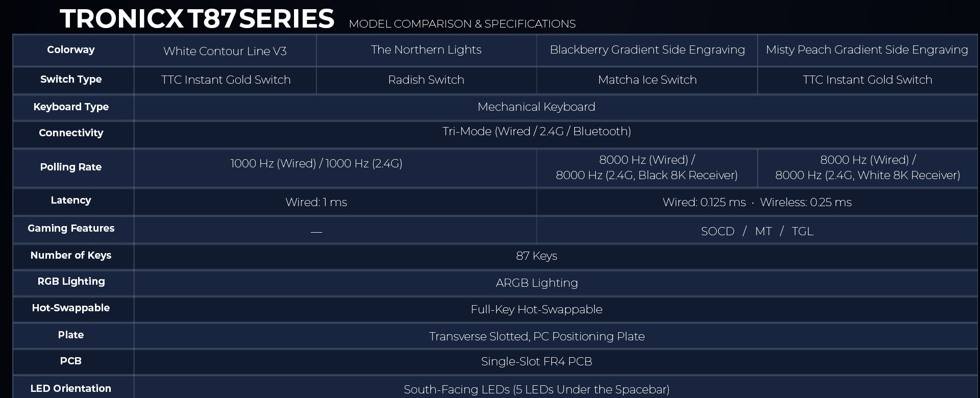Select The Northern Lights colorway cell
The width and height of the screenshot is (980, 398).
pos(426,51)
